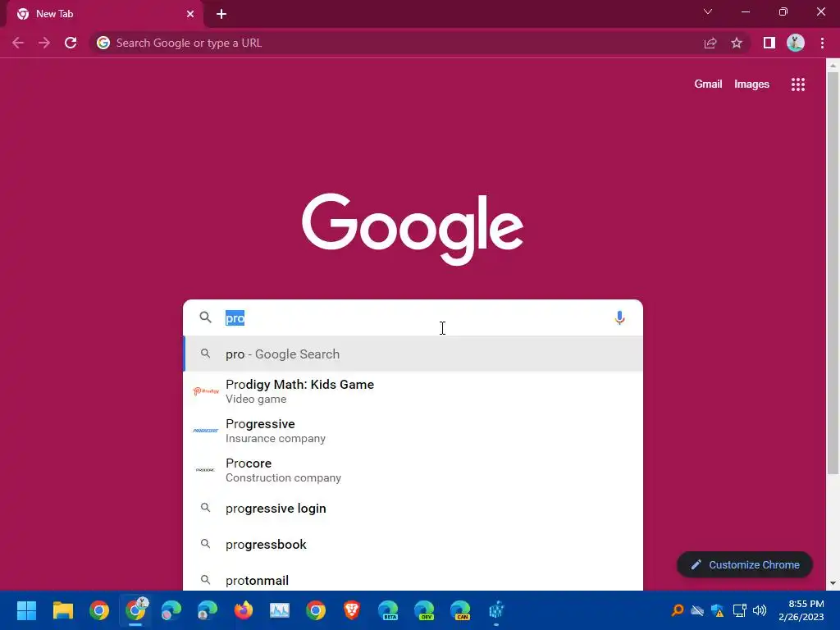The image size is (840, 630).
Task: Click the search box containing pro
Action: click(x=413, y=317)
